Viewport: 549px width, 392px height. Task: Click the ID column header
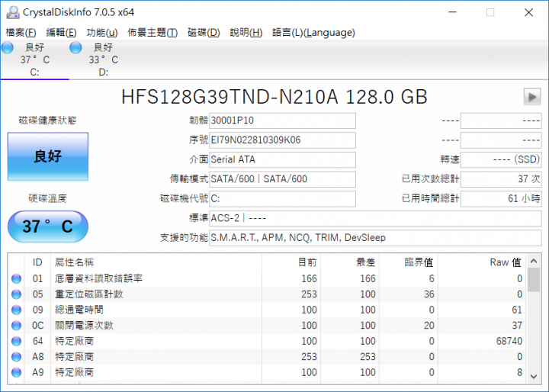(x=37, y=262)
